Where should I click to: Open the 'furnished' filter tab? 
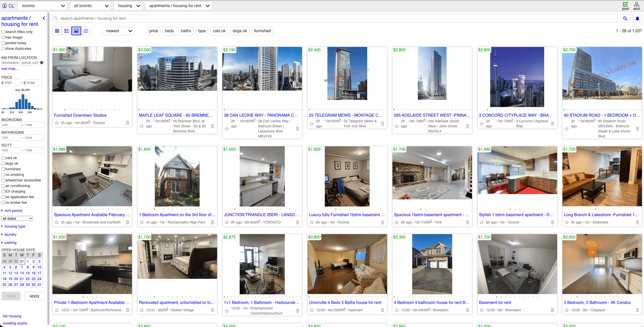(262, 31)
